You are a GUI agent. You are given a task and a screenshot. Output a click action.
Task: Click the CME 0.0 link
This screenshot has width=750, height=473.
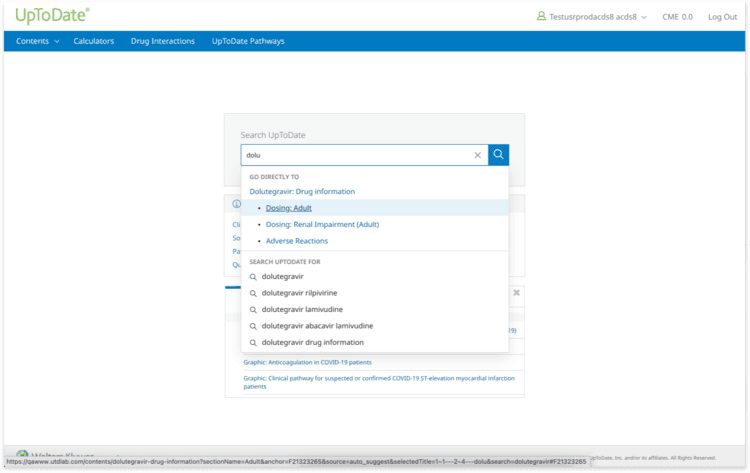[677, 17]
